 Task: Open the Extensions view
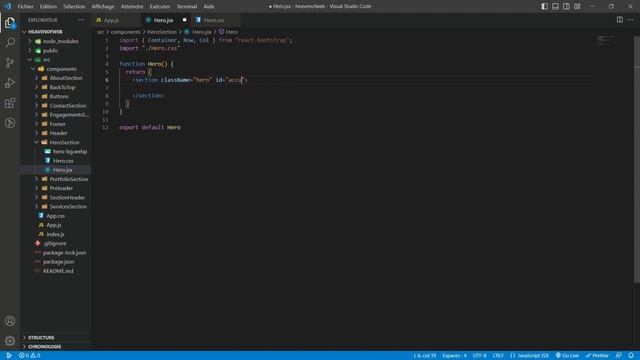[10, 103]
